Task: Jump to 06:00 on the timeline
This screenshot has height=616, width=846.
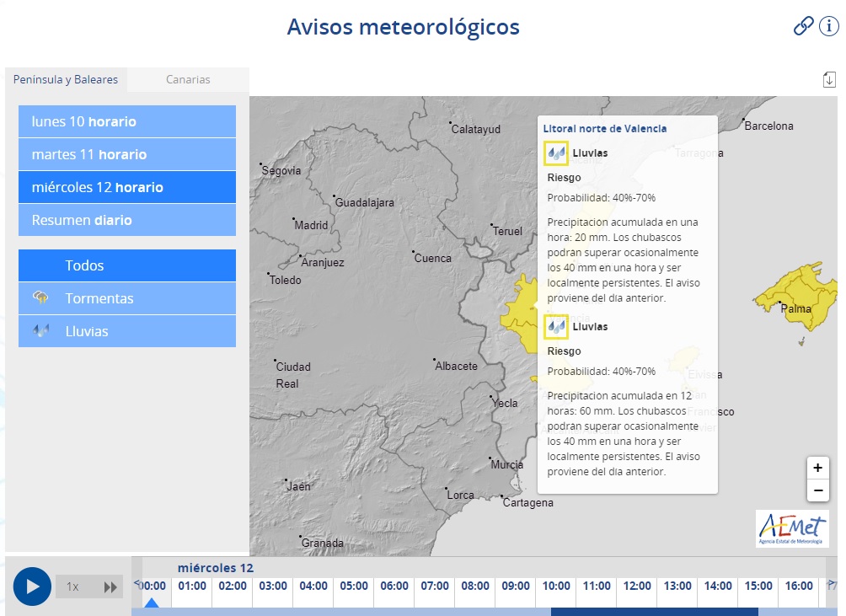Action: click(394, 587)
